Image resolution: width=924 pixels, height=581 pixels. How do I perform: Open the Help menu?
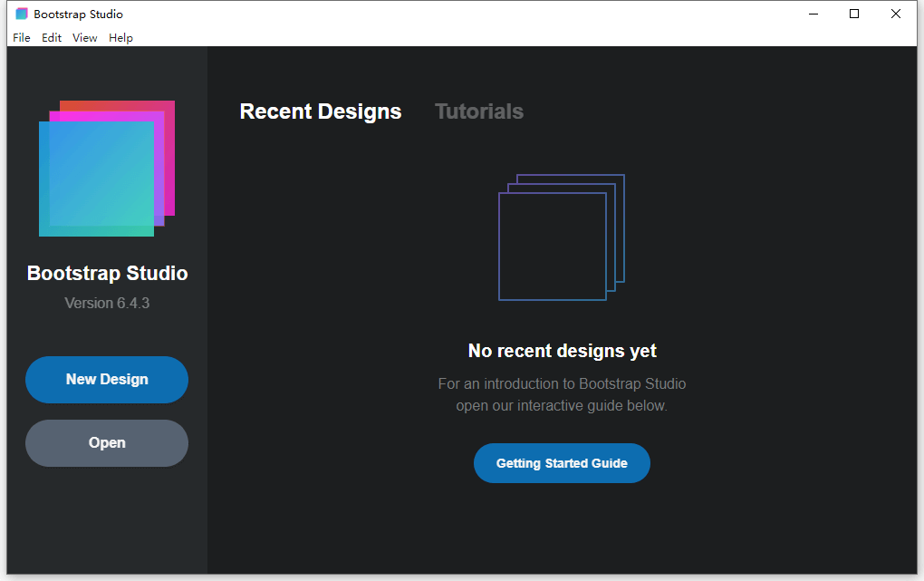pyautogui.click(x=120, y=38)
